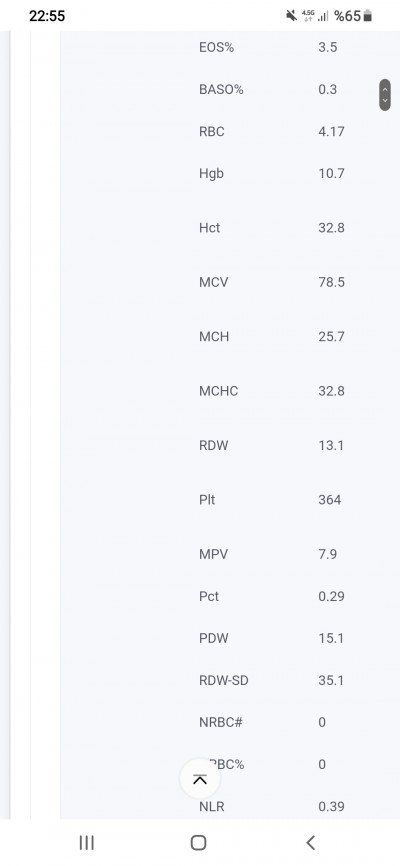400x866 pixels.
Task: Tap the NLR value 0.39
Action: coord(331,806)
